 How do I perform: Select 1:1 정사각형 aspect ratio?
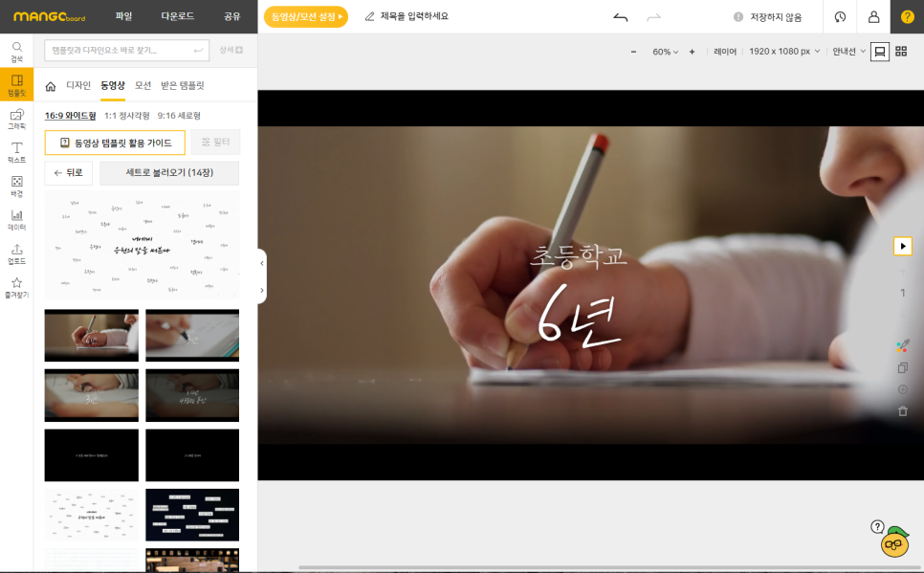[x=126, y=116]
